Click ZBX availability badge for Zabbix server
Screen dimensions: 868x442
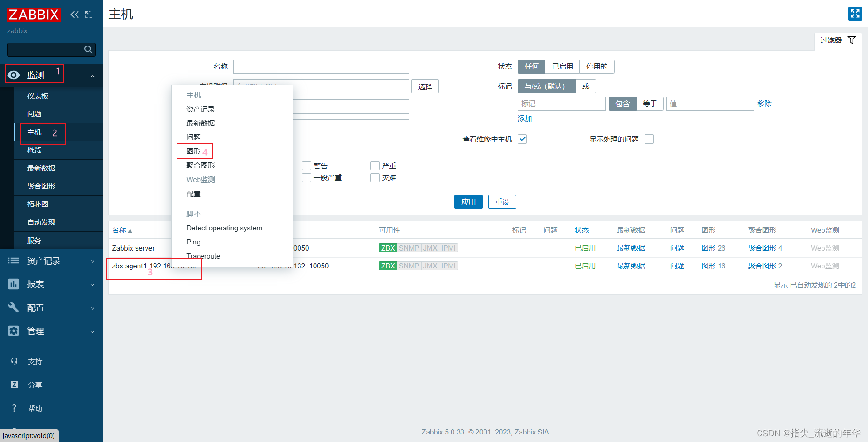point(388,248)
